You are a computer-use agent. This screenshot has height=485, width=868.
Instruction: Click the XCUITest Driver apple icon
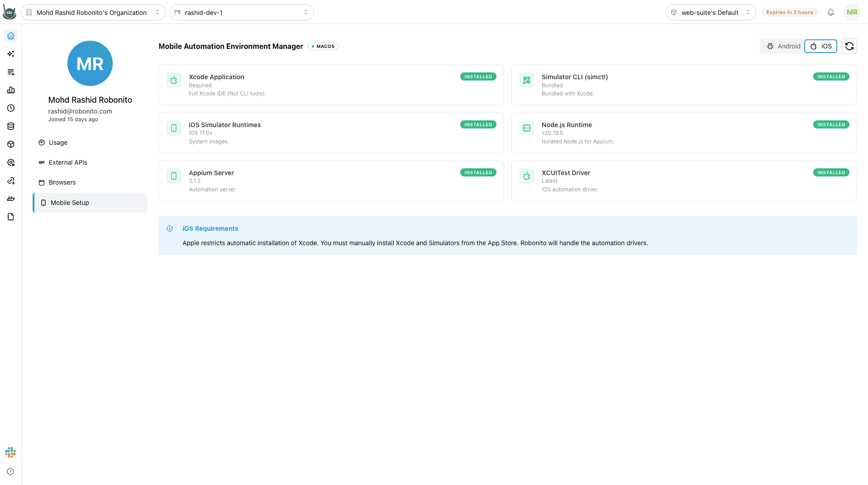(x=527, y=176)
